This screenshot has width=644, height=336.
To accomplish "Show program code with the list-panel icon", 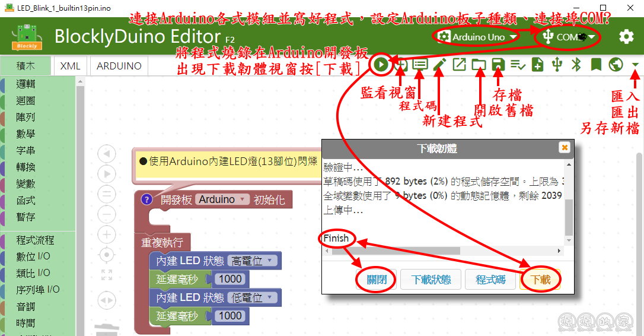I will [x=420, y=65].
